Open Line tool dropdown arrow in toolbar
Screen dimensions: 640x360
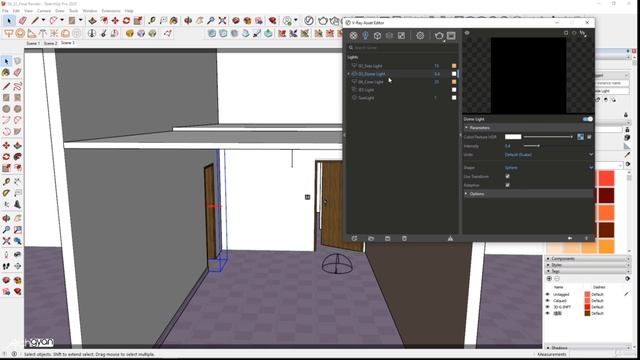coord(43,20)
